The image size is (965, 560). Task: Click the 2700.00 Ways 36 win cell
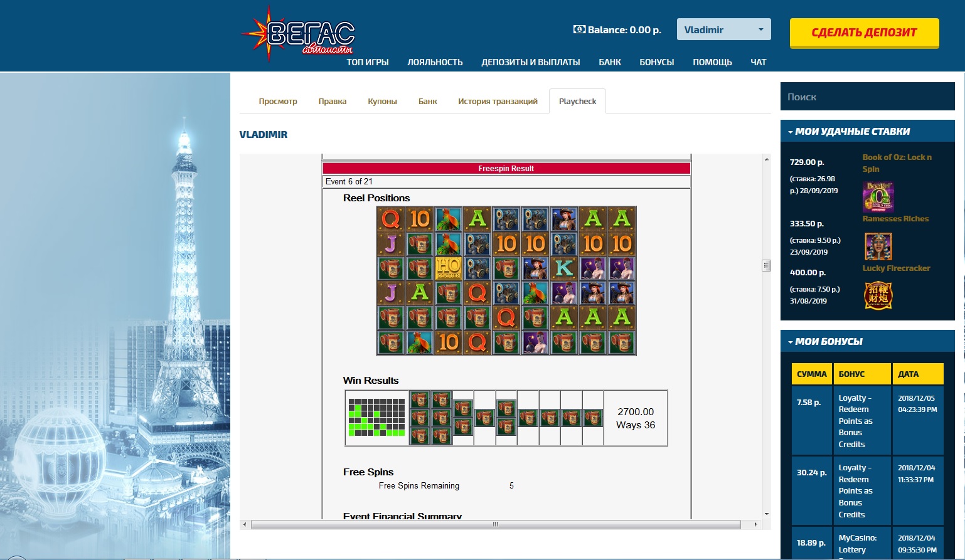[x=636, y=418]
